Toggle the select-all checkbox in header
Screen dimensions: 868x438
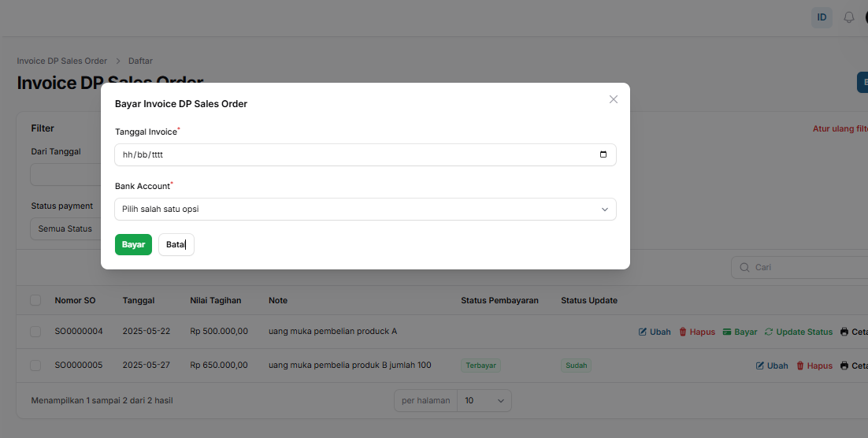pyautogui.click(x=35, y=300)
